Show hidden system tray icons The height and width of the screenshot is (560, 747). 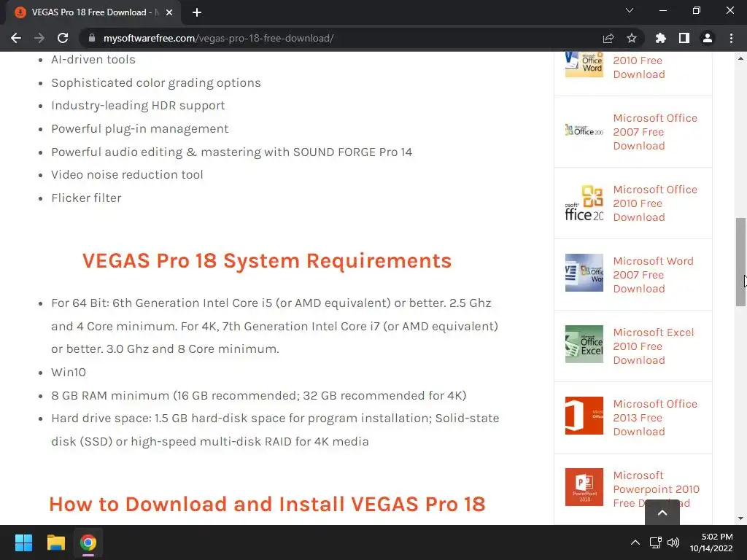pos(635,542)
